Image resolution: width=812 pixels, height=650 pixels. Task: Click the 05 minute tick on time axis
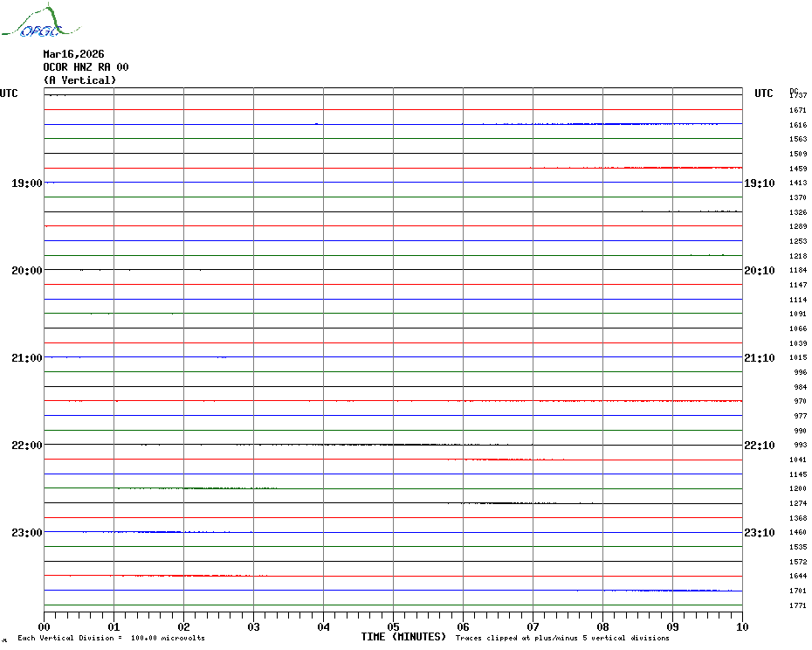pos(393,626)
